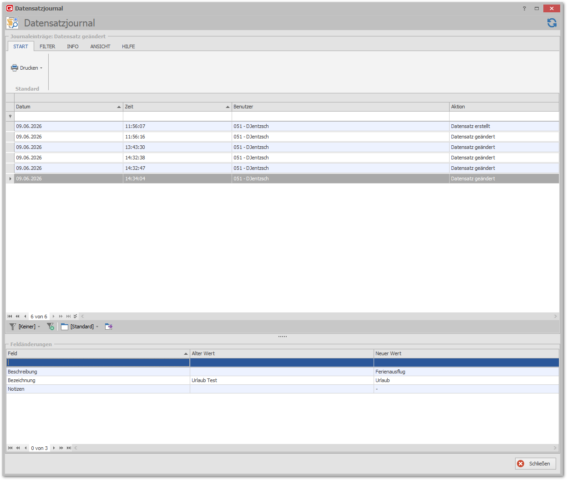Go to next page in journal navigator
This screenshot has height=480, width=567.
[x=60, y=316]
